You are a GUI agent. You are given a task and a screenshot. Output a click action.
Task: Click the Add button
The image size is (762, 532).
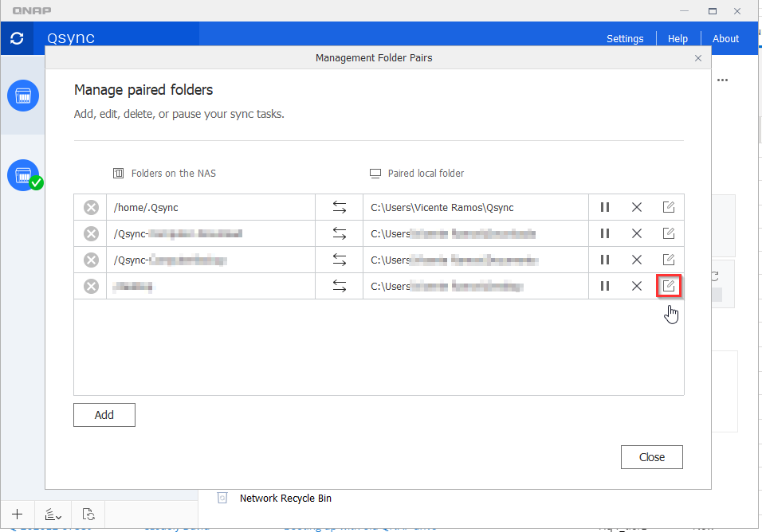tap(104, 415)
